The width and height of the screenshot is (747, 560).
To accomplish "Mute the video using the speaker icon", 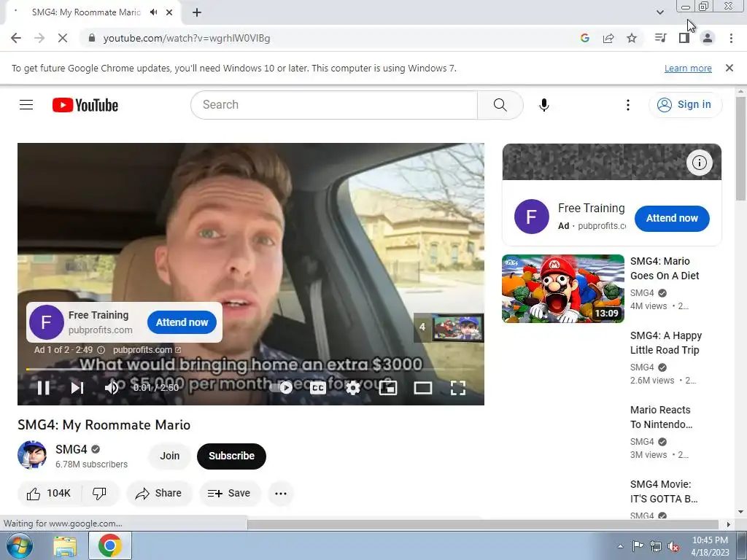I will point(112,388).
